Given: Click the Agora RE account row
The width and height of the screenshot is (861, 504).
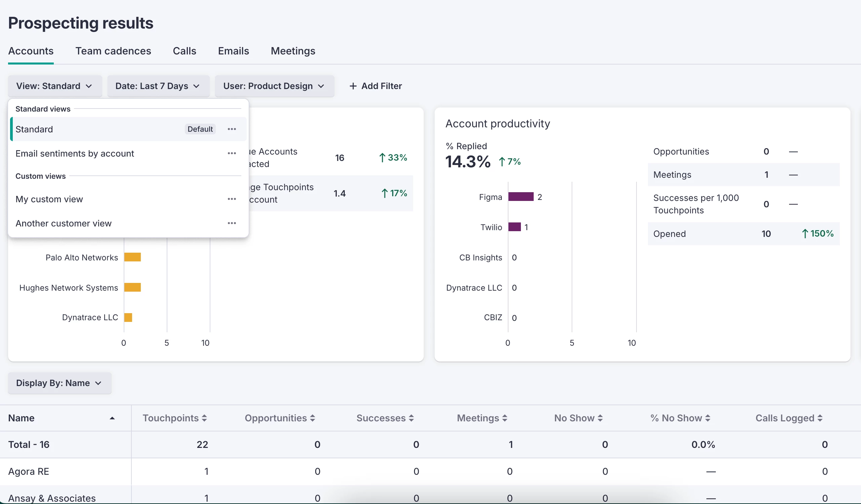Looking at the screenshot, I should (29, 471).
